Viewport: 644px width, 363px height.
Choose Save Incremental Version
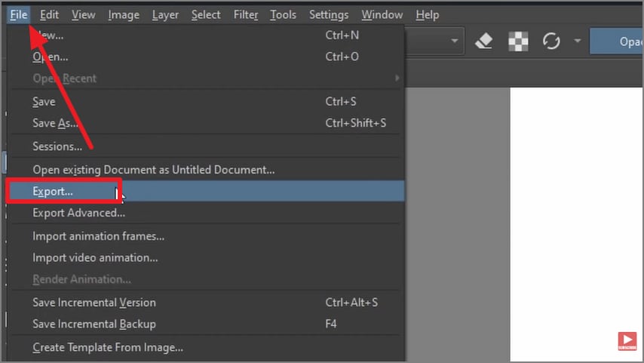point(206,303)
